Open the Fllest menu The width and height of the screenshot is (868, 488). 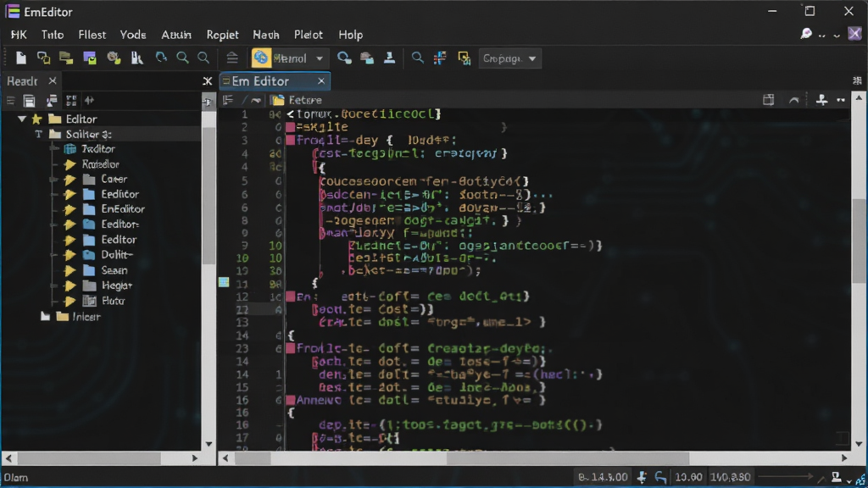click(92, 34)
